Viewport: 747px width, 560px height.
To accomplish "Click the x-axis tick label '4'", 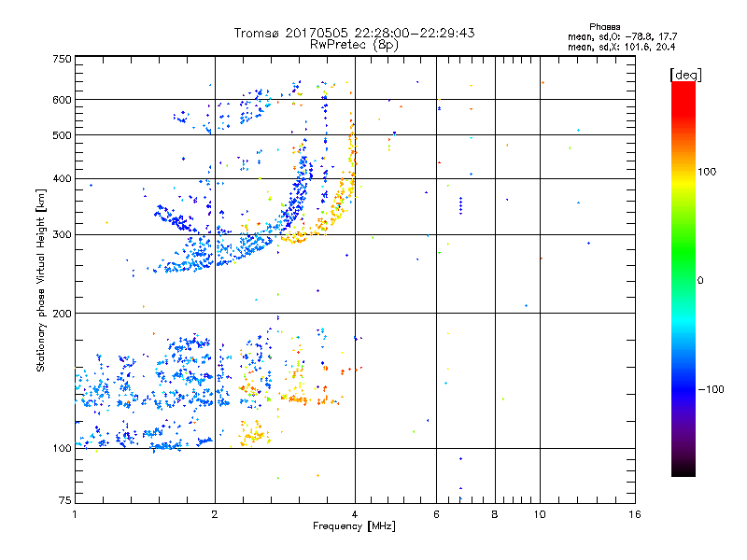I will tap(355, 514).
